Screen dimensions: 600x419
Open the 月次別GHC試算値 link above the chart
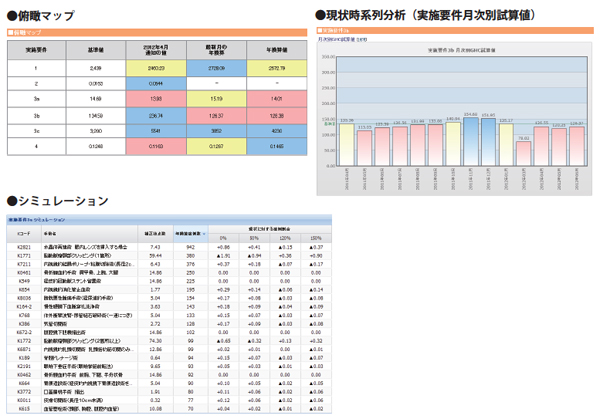coord(341,40)
